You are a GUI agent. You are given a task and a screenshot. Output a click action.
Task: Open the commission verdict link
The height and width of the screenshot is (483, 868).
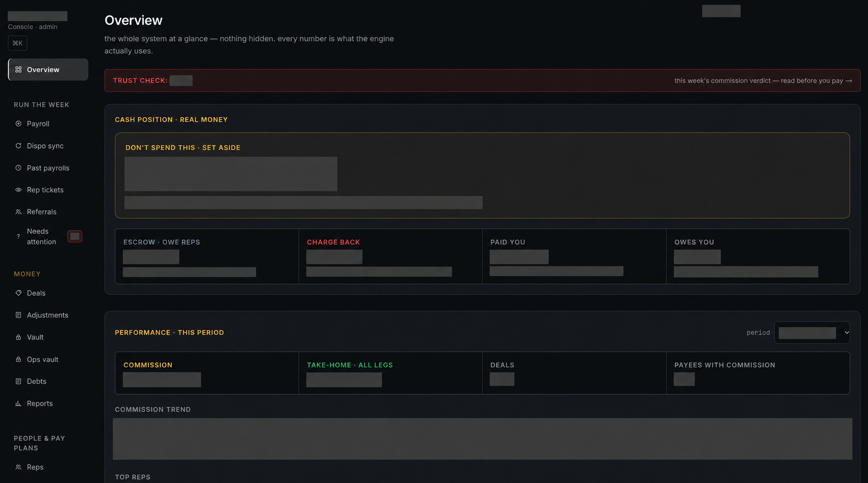pyautogui.click(x=763, y=81)
